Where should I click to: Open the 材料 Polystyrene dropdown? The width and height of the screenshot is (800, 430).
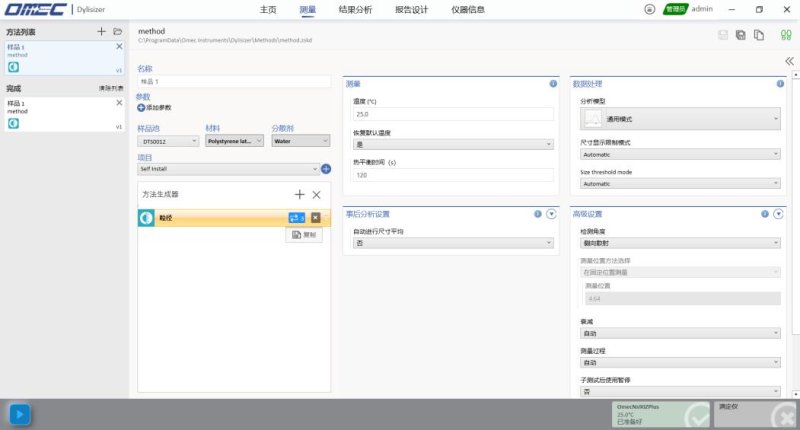234,141
